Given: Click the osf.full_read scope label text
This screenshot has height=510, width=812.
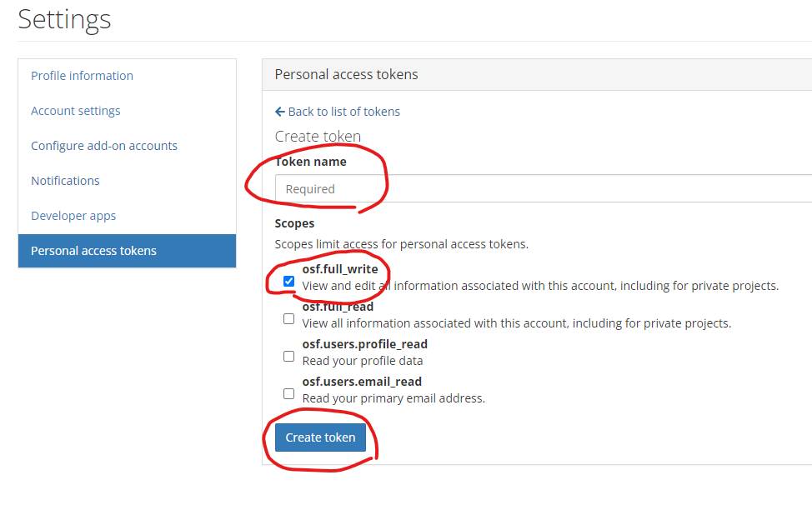Looking at the screenshot, I should point(338,307).
